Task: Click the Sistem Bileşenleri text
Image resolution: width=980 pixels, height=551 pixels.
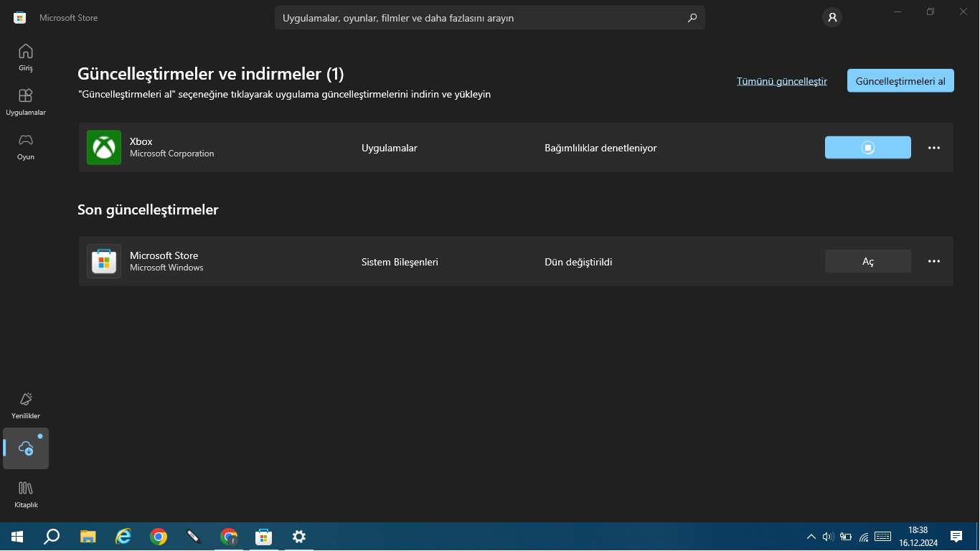Action: tap(400, 262)
